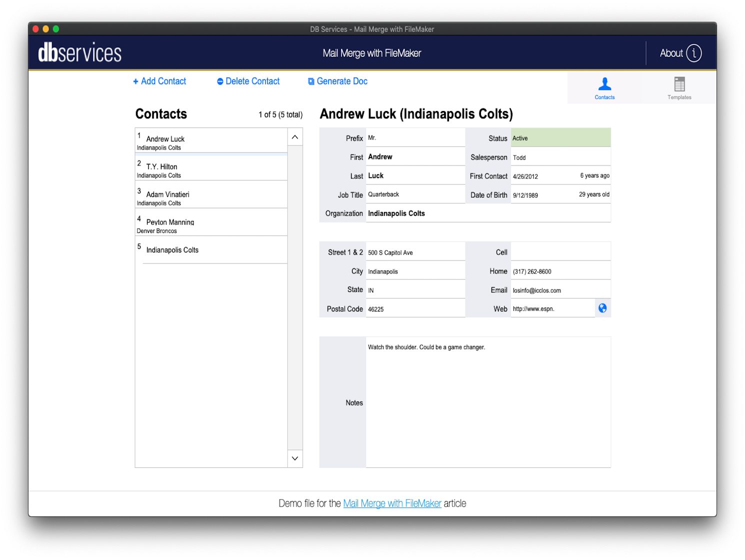Click the empty Cell phone field
Viewport: 745px width, 560px height.
560,252
